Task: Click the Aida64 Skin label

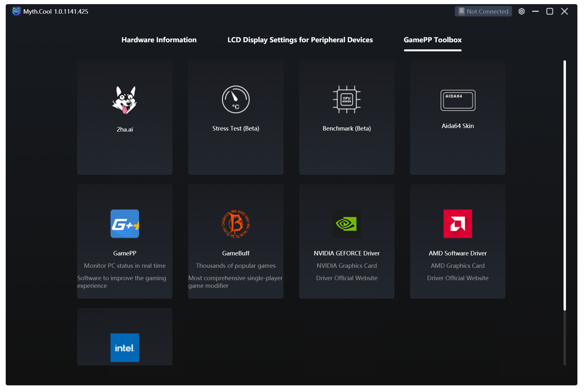Action: click(458, 126)
